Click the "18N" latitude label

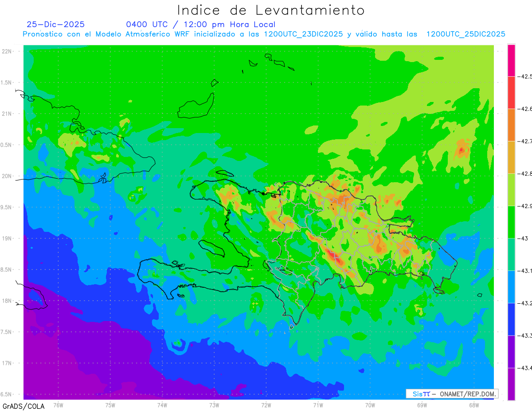tap(8, 301)
